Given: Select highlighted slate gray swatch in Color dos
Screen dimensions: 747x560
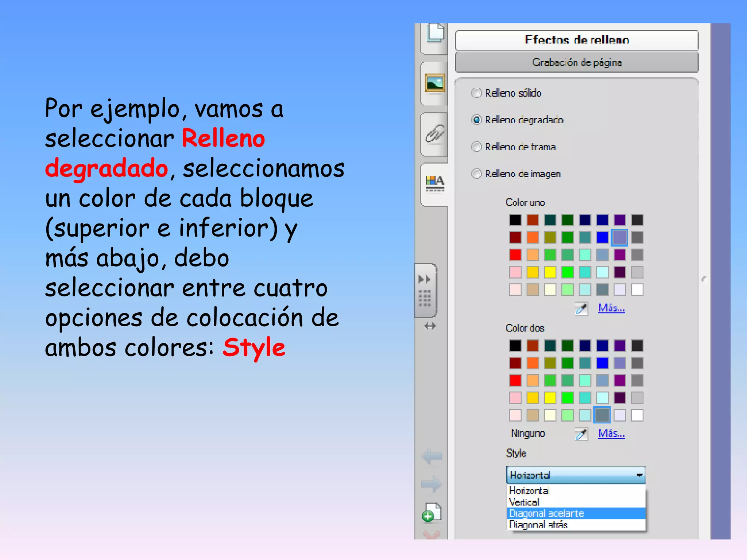Looking at the screenshot, I should [x=602, y=415].
